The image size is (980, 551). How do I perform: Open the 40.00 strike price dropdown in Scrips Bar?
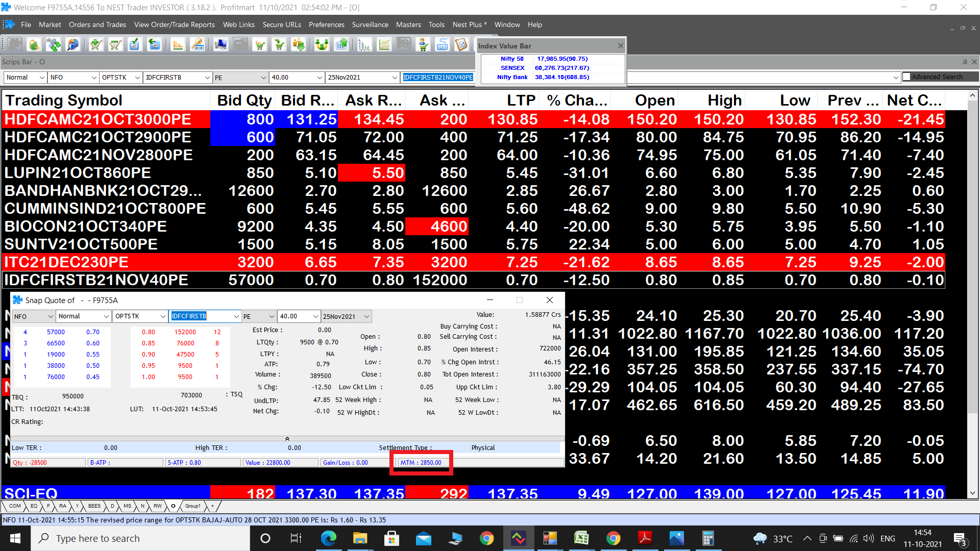point(297,78)
